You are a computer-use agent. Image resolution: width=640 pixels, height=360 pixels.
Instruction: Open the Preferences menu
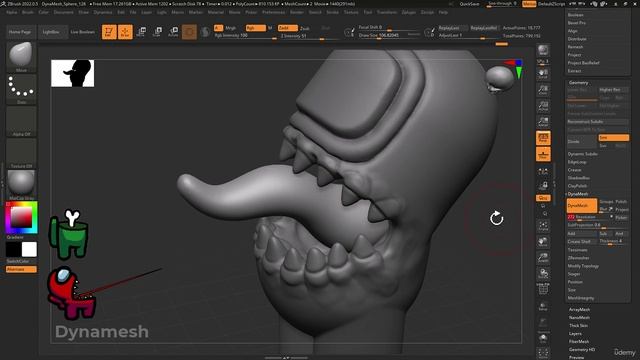click(x=273, y=12)
